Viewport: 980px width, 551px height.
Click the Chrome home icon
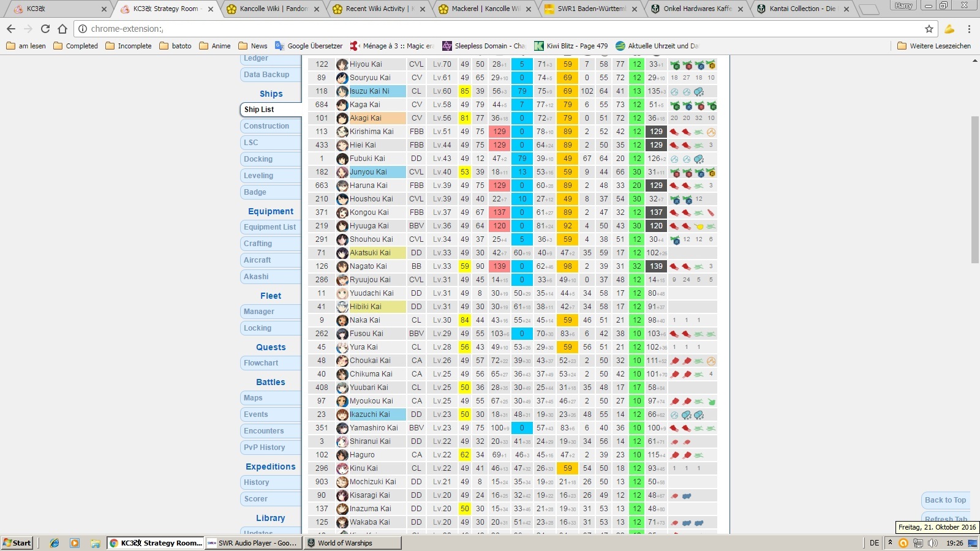pyautogui.click(x=62, y=29)
